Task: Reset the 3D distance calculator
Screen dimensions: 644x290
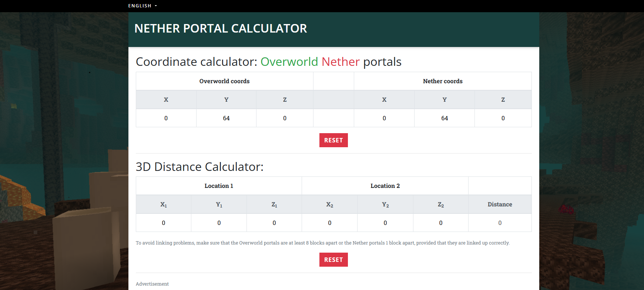Action: coord(333,260)
